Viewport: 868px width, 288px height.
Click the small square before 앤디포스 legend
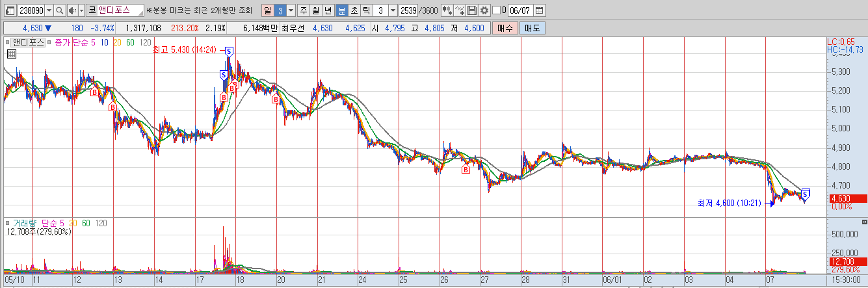tap(8, 42)
